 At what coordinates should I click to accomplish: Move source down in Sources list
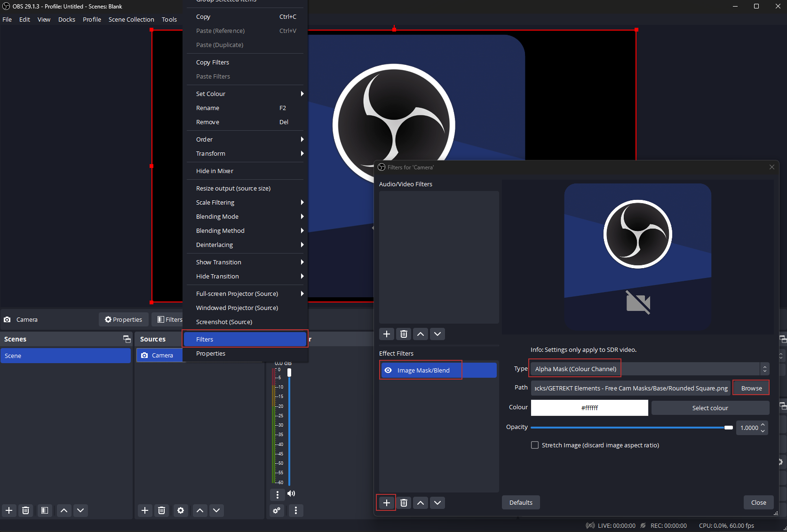coord(216,510)
